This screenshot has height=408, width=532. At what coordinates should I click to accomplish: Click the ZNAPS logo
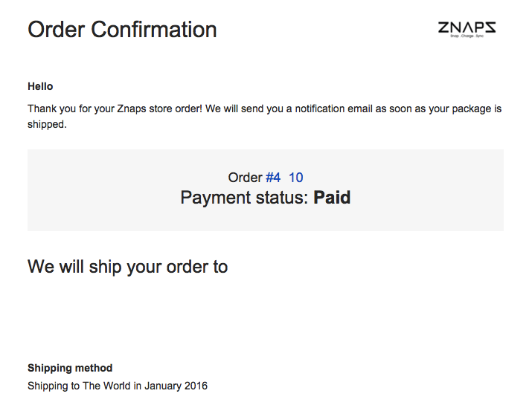(467, 27)
